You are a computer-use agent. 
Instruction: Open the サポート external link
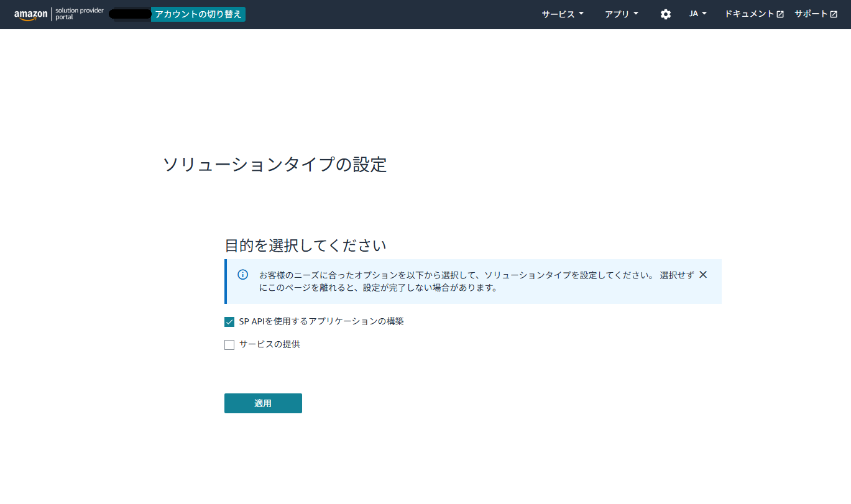(x=816, y=14)
